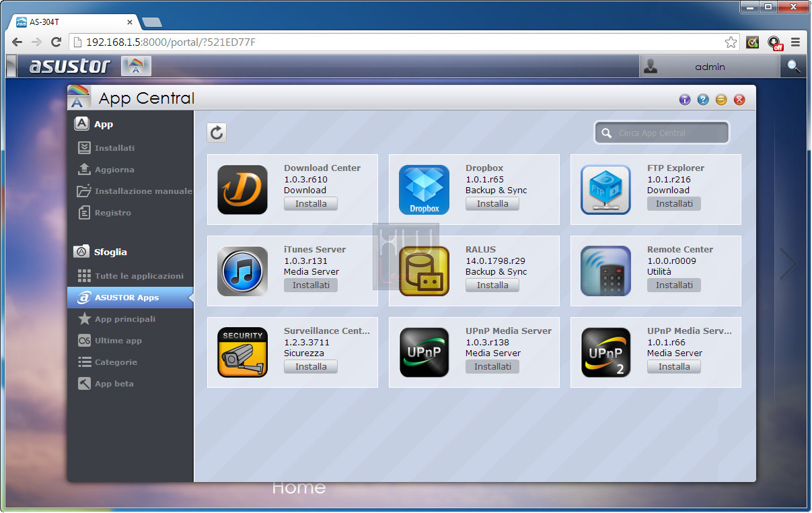Open the ADM search magnifier

click(x=794, y=66)
